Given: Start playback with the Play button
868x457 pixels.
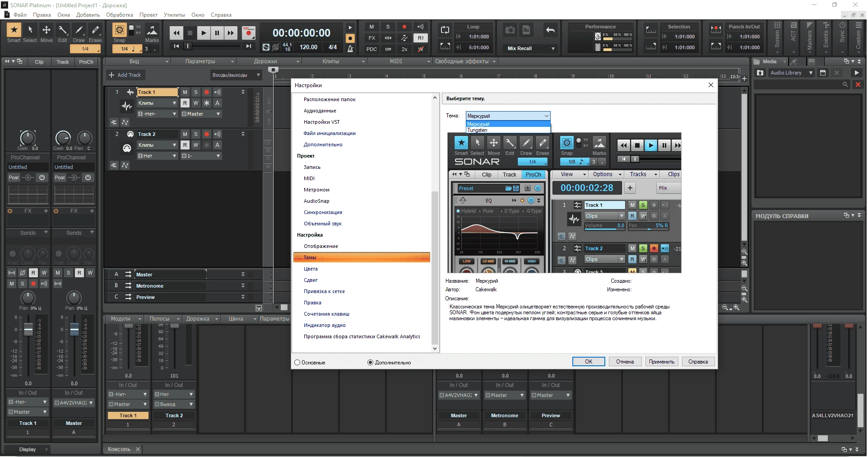Looking at the screenshot, I should pos(204,33).
